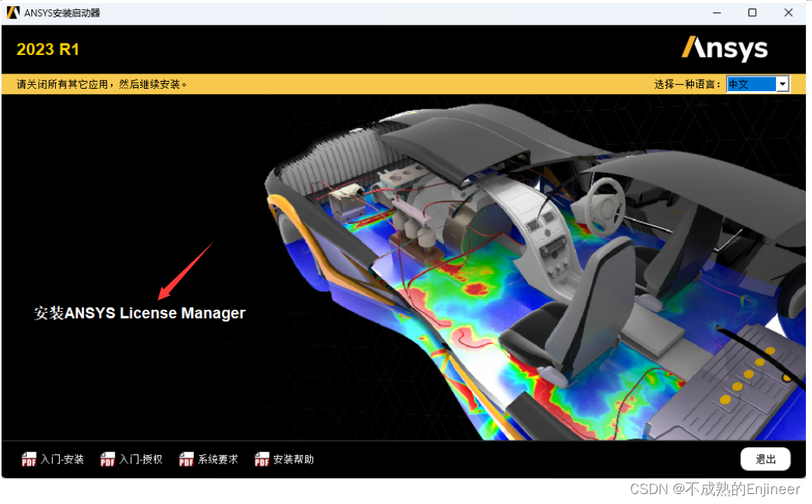Click the 入门-授权 text link
This screenshot has width=812, height=504.
[141, 459]
